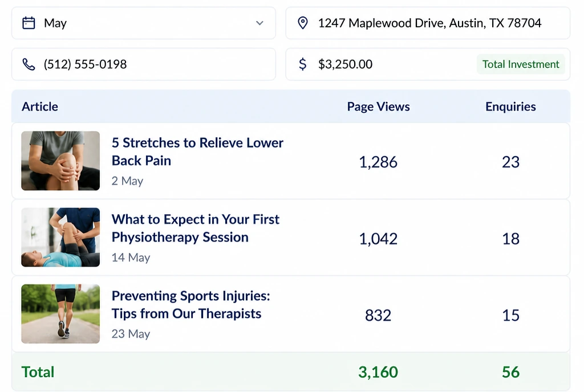Click the address field 1247 Maplewood Drive
584x392 pixels.
tap(428, 23)
